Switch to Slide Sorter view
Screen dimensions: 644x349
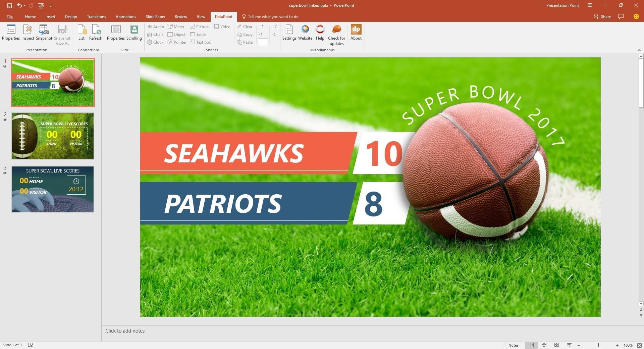[544, 345]
